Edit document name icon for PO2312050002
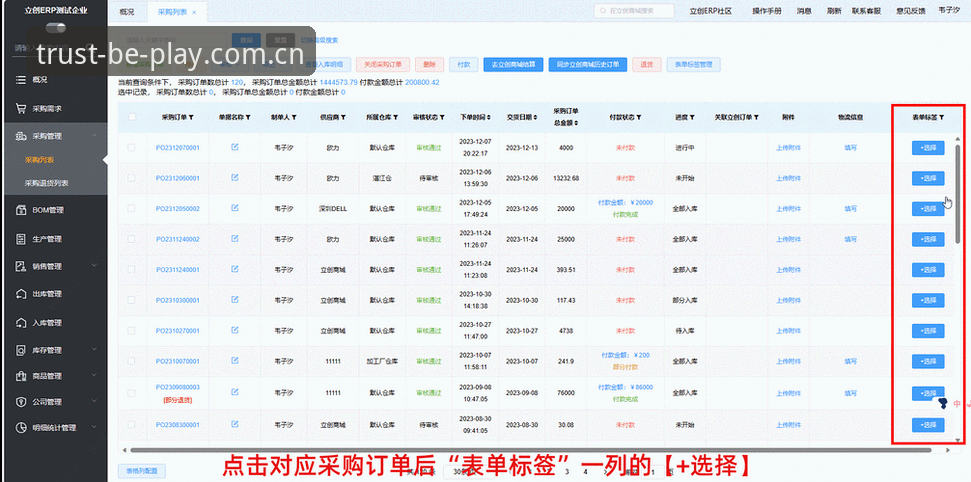This screenshot has width=971, height=482. pos(235,208)
